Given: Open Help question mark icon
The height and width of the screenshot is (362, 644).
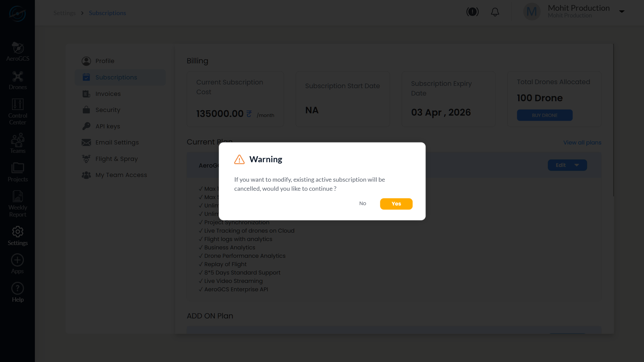Looking at the screenshot, I should (17, 288).
